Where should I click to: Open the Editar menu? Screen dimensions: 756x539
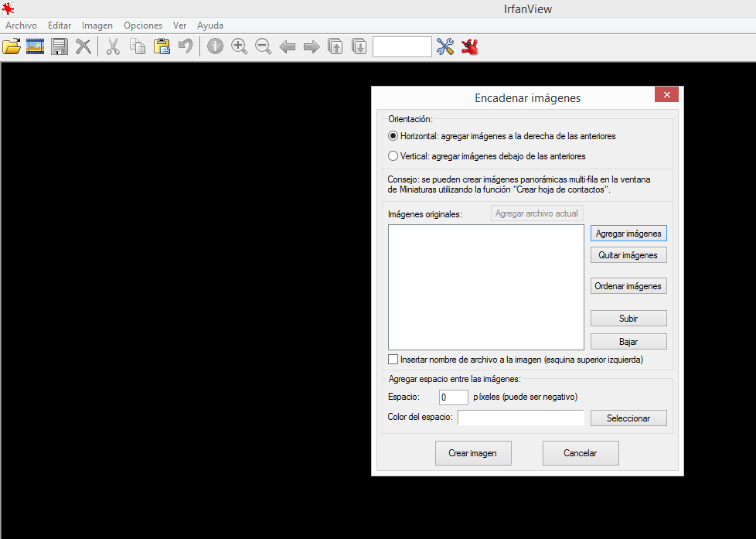[60, 26]
